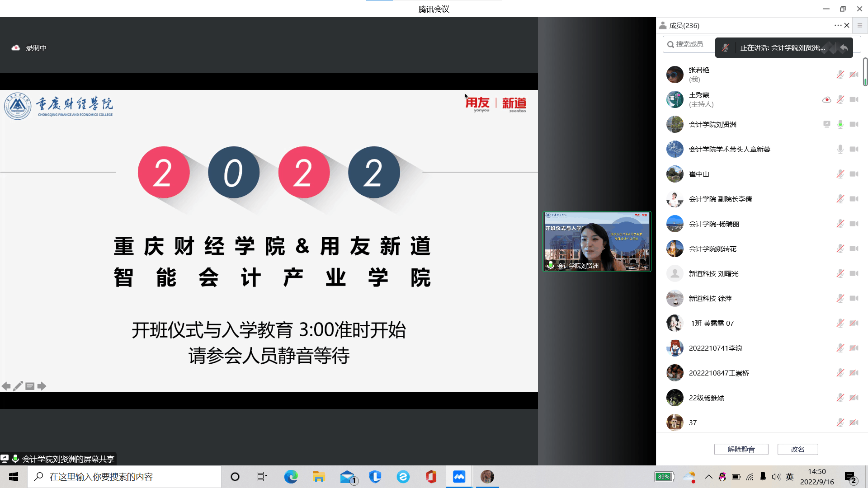Click the hamburger menu beside members panel
Screen dimensions: 868x488
click(x=860, y=26)
